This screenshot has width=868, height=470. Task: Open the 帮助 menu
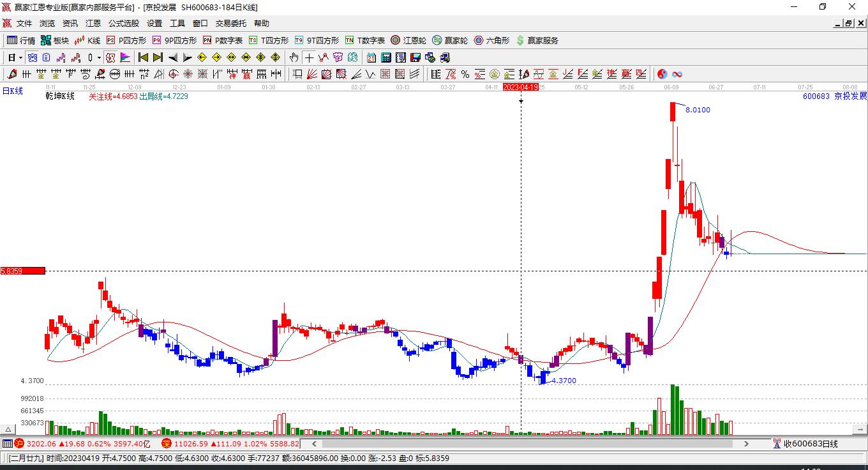(262, 24)
